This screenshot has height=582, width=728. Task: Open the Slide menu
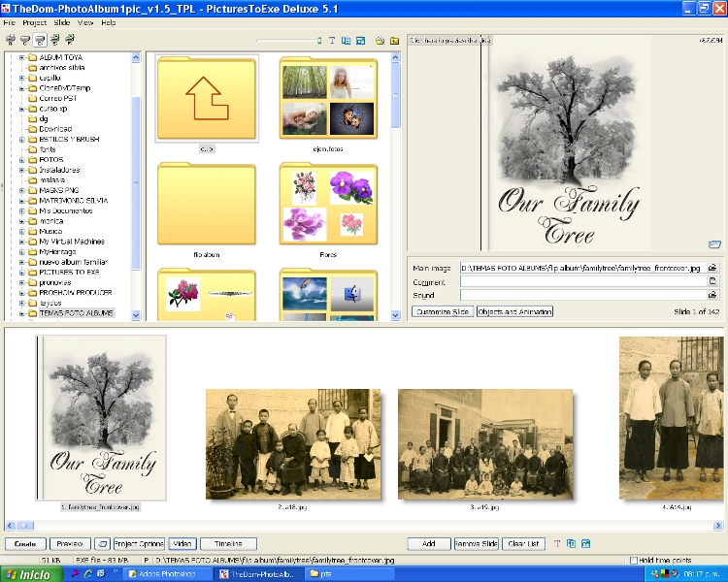62,22
